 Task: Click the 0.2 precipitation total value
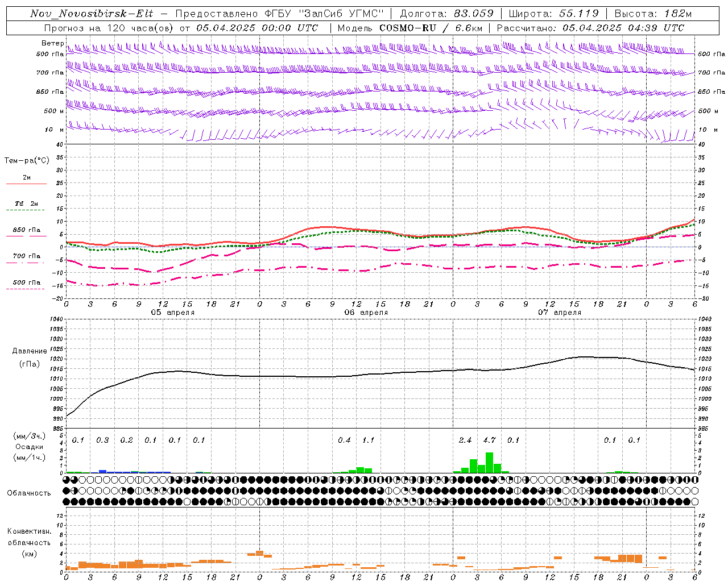[x=126, y=440]
